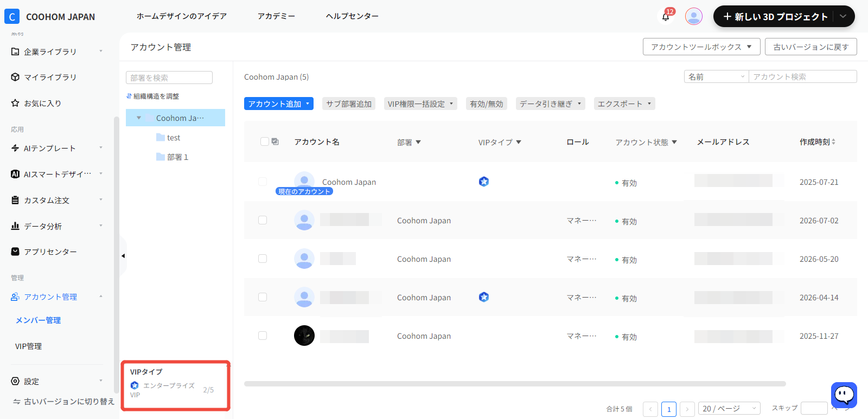This screenshot has width=868, height=419.
Task: Open the 名前 search type dropdown
Action: coord(716,76)
